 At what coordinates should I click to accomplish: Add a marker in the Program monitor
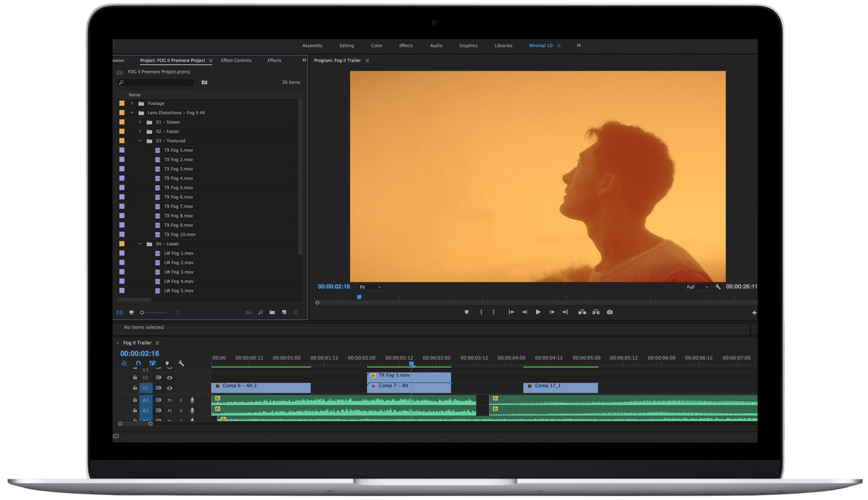coord(467,312)
